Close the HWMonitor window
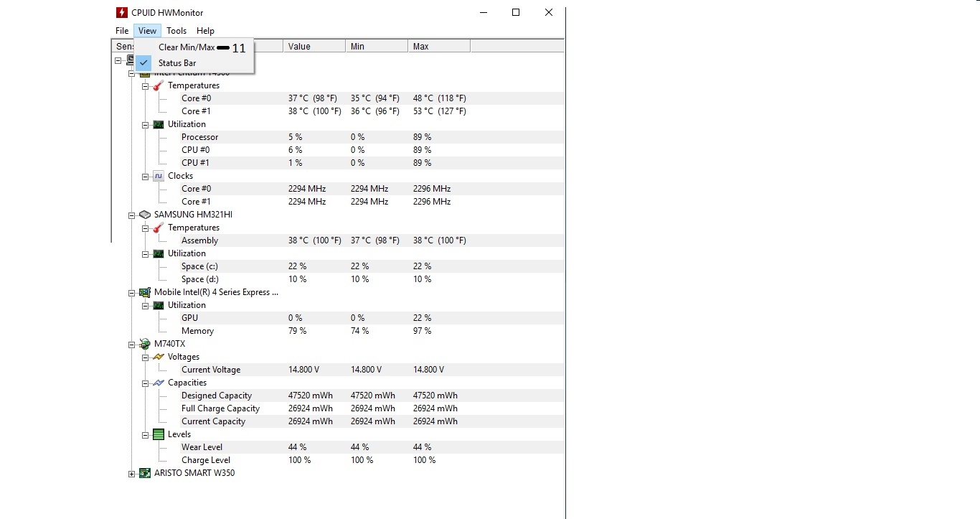The height and width of the screenshot is (519, 980). [548, 12]
